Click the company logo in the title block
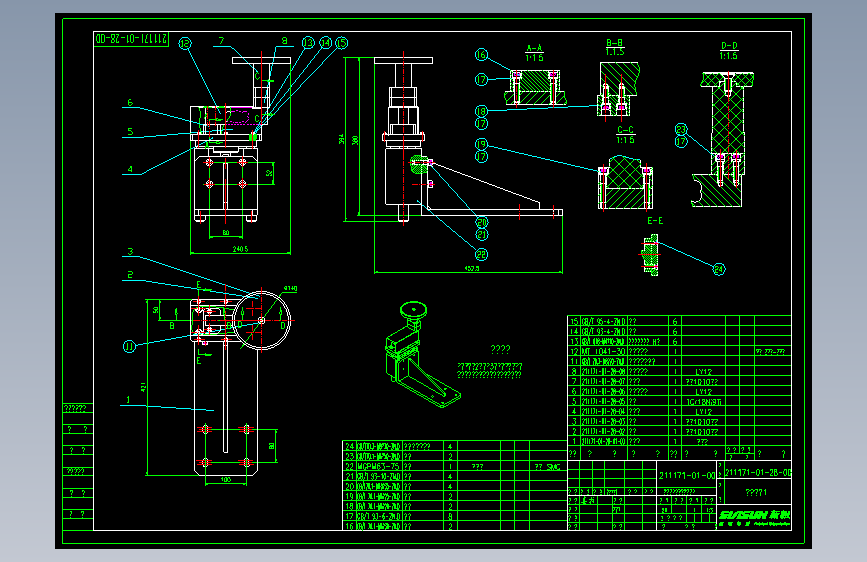This screenshot has width=867, height=562. click(754, 517)
